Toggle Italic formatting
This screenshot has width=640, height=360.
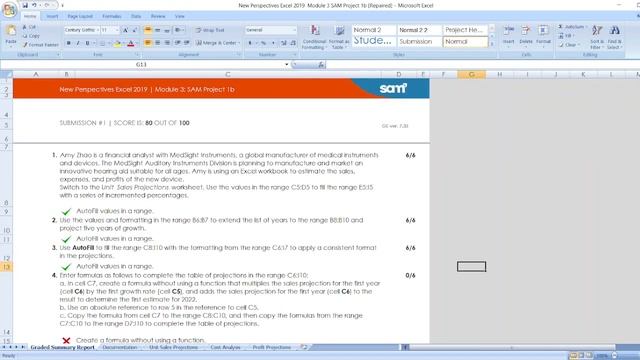pos(78,43)
